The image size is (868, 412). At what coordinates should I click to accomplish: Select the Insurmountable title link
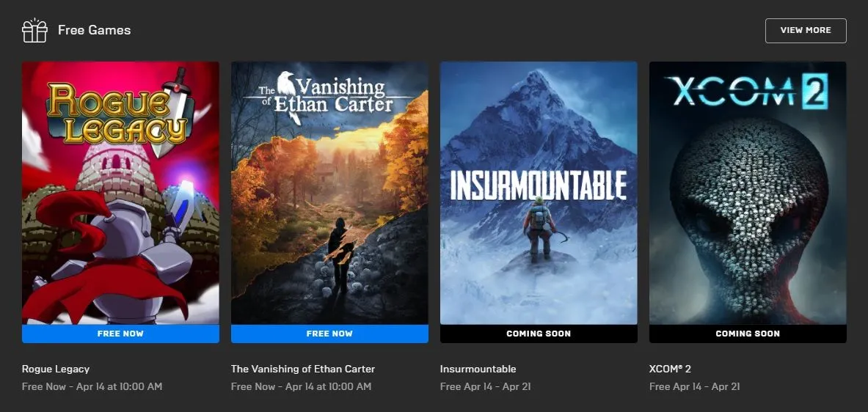(x=478, y=369)
